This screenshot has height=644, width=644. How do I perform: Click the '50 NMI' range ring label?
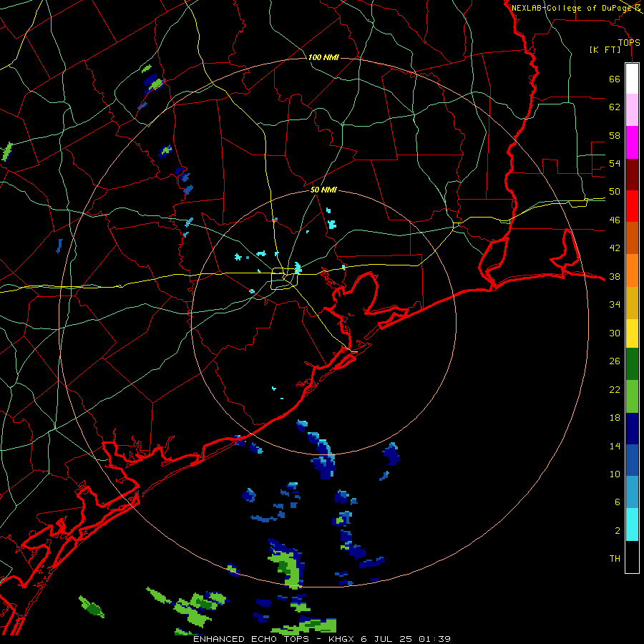click(323, 190)
